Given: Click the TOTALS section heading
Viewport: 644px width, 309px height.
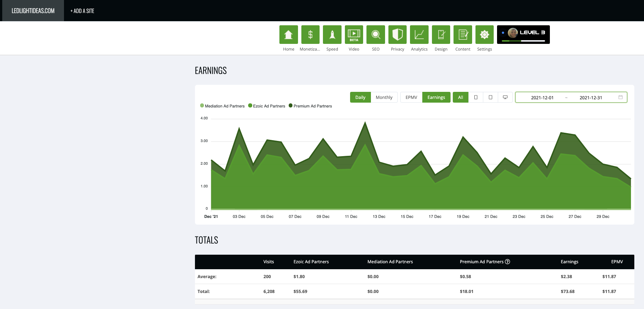Looking at the screenshot, I should [206, 240].
